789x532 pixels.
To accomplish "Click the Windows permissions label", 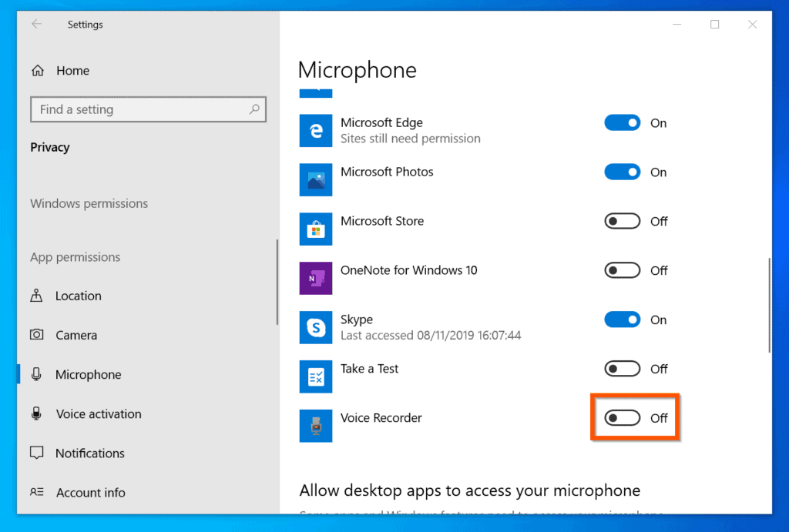I will click(x=89, y=204).
